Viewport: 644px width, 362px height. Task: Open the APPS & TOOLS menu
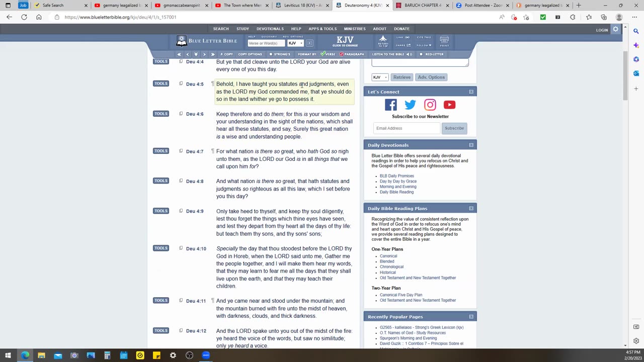(323, 29)
